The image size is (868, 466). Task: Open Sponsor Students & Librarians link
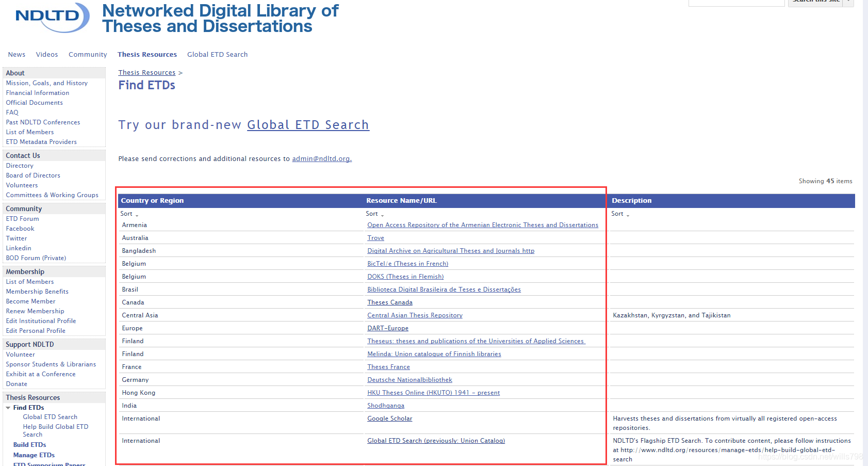click(51, 364)
